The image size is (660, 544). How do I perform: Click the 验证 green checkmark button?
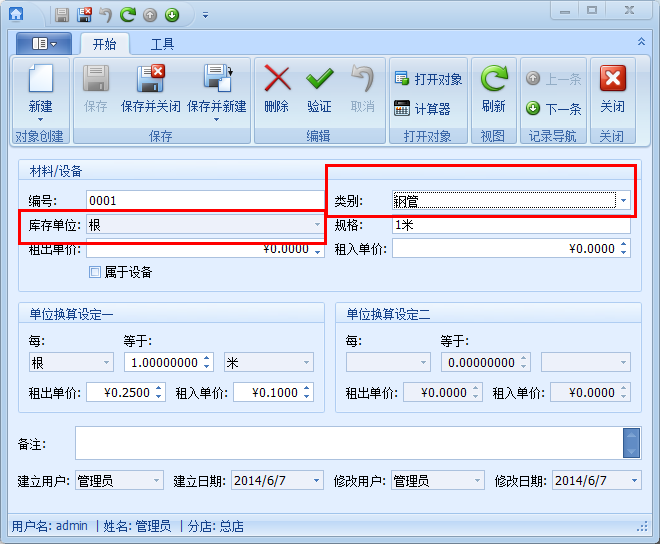[319, 90]
